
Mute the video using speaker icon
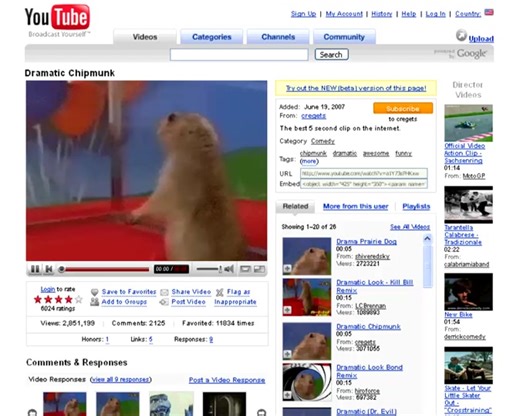229,269
